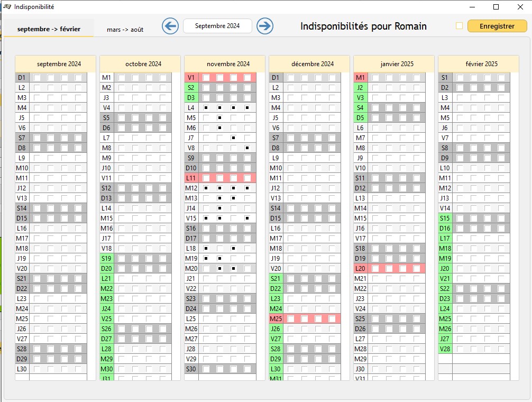Screen dimensions: 532x402
Task: Open the mars -> août tab
Action: 125,30
